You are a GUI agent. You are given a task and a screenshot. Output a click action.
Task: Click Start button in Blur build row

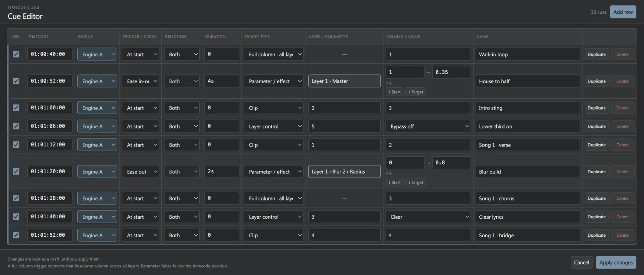[x=394, y=182]
